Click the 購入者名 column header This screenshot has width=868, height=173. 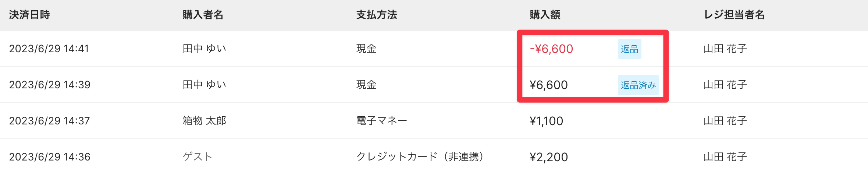203,15
